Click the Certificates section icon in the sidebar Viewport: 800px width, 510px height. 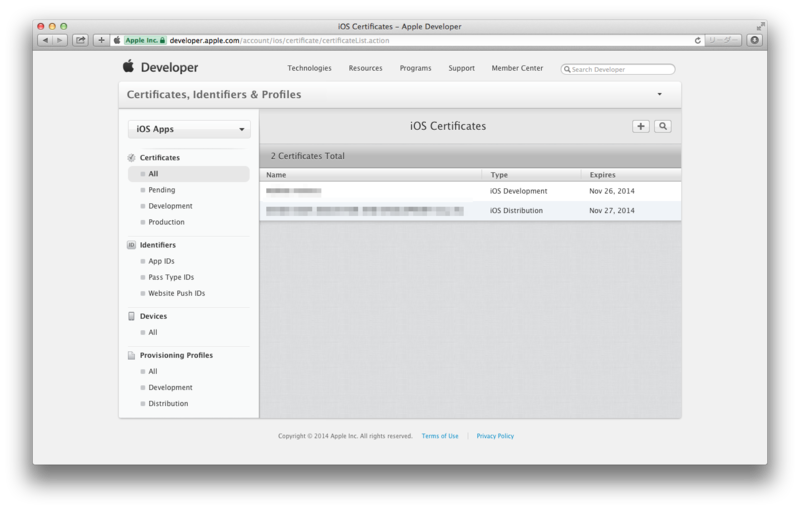point(131,158)
